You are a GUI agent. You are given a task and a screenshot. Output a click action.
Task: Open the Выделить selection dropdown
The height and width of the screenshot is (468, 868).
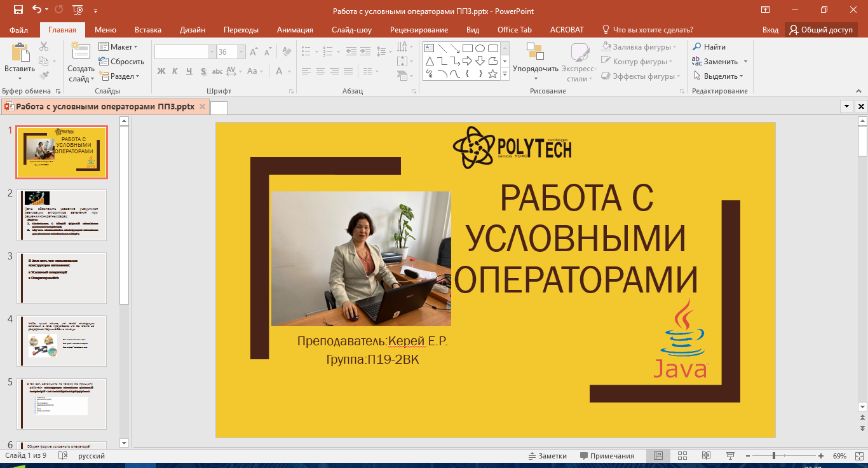[x=718, y=76]
